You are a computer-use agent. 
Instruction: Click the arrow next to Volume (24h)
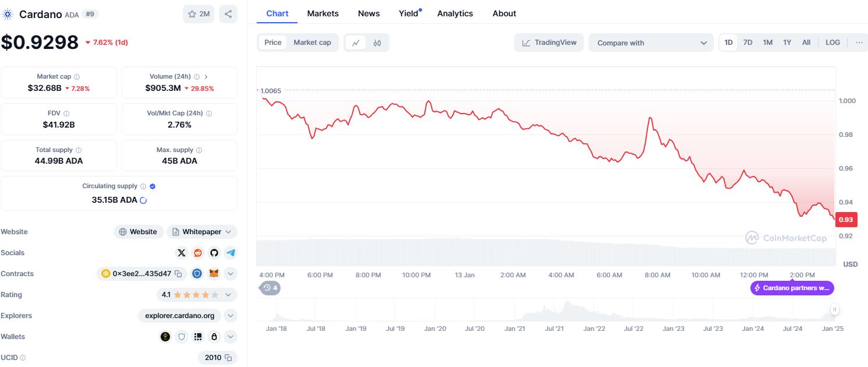coord(206,77)
